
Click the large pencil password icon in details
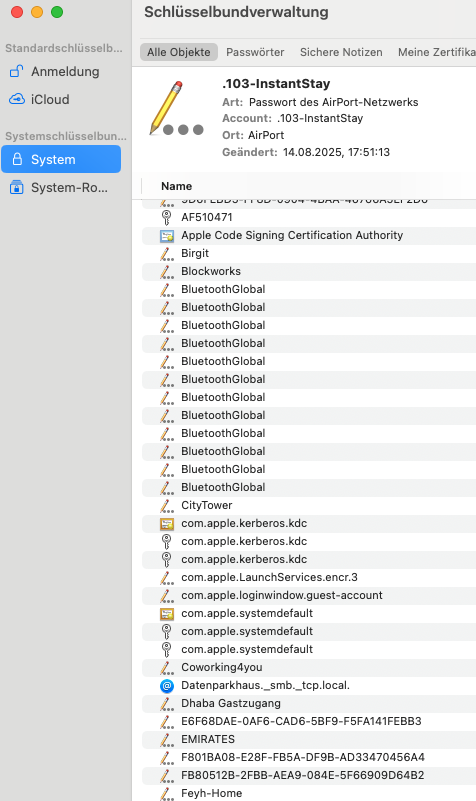[176, 108]
